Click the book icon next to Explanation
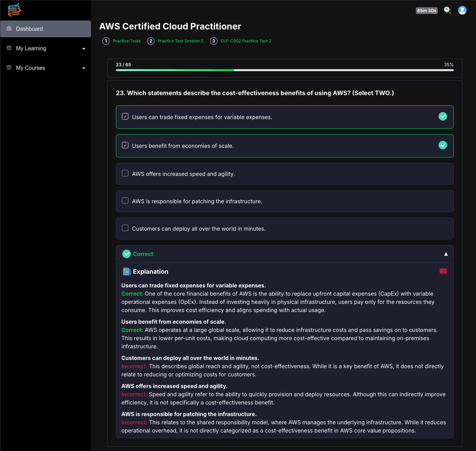The height and width of the screenshot is (451, 476). (126, 271)
